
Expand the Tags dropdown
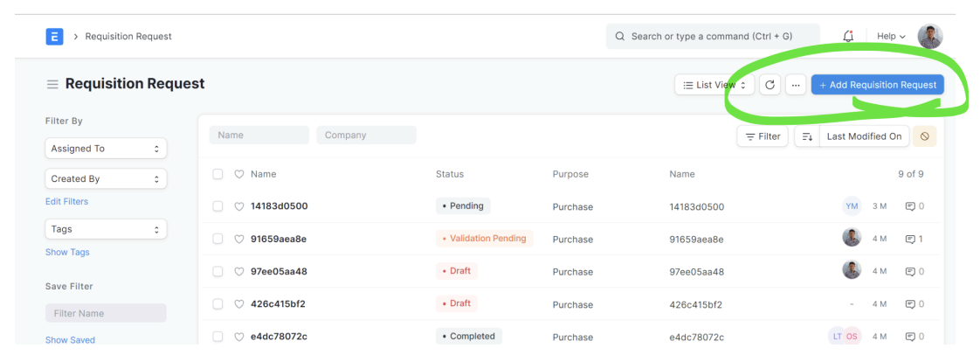click(106, 229)
